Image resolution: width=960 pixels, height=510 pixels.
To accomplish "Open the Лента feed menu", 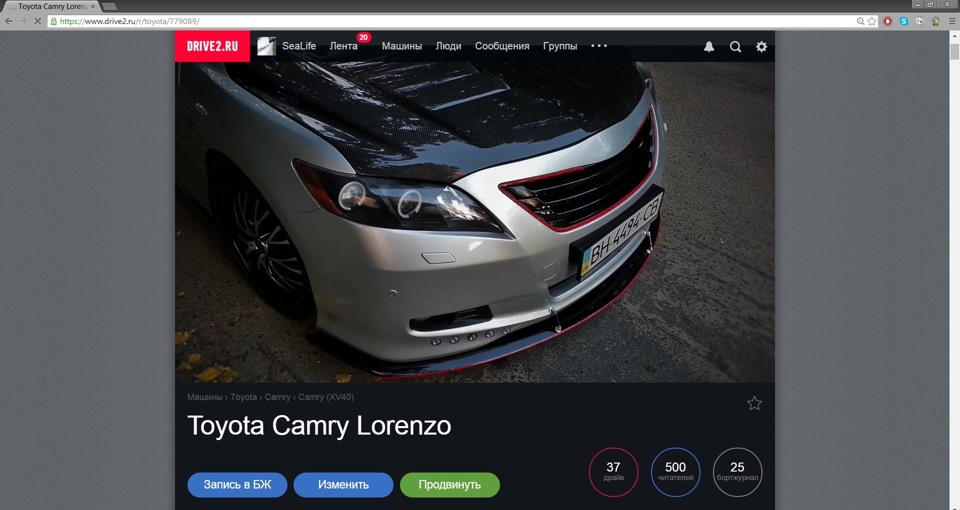I will pyautogui.click(x=343, y=46).
